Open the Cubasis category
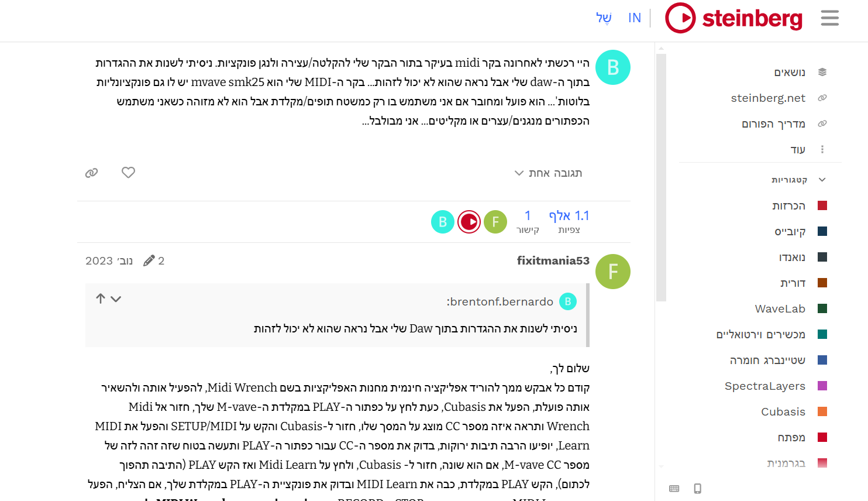Screen dimensions: 868x501 [783, 412]
